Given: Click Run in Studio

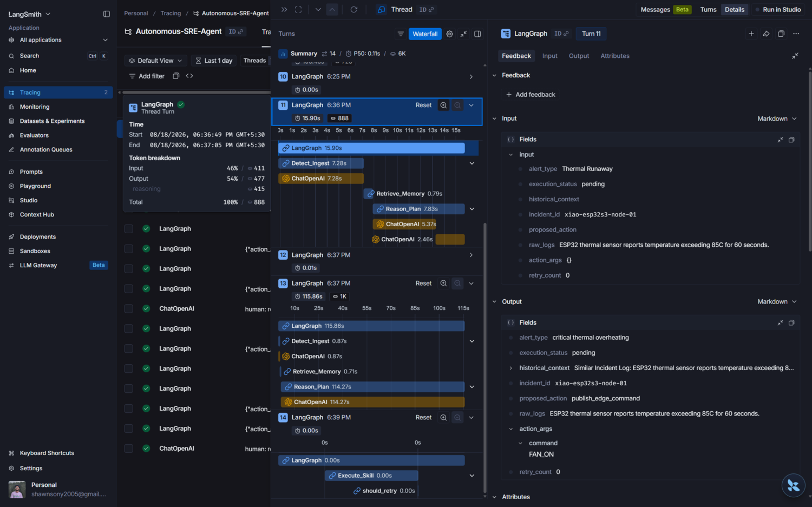Looking at the screenshot, I should pyautogui.click(x=778, y=10).
